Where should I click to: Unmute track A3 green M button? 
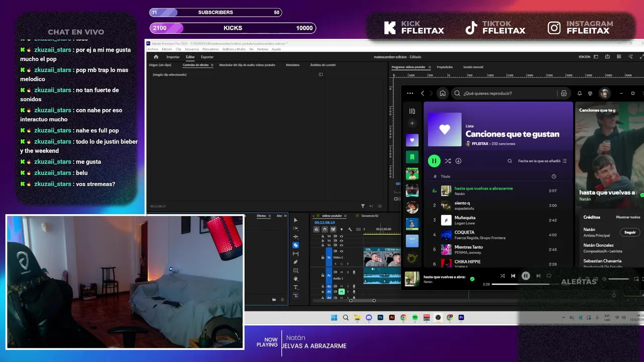[342, 292]
